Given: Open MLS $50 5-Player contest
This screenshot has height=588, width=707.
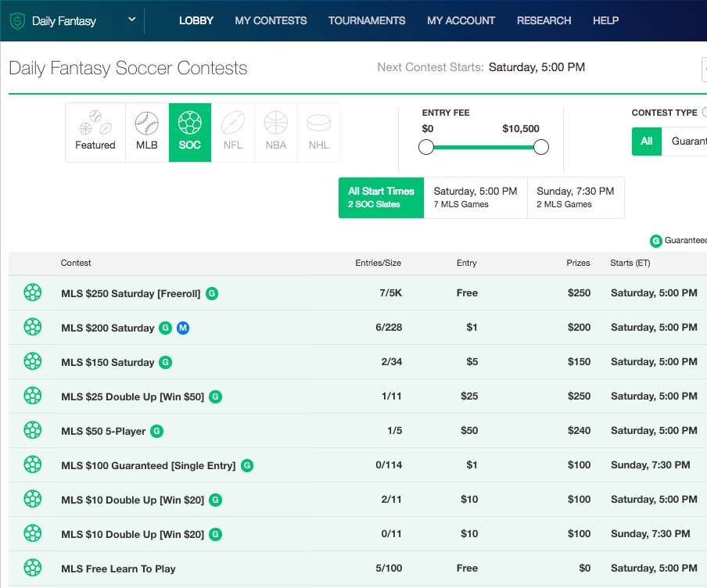Looking at the screenshot, I should point(103,431).
